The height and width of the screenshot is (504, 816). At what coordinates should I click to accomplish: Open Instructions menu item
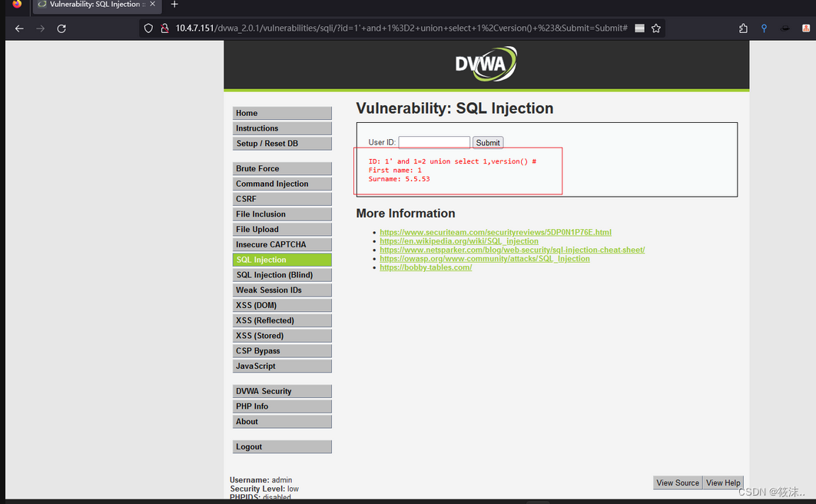(x=282, y=128)
